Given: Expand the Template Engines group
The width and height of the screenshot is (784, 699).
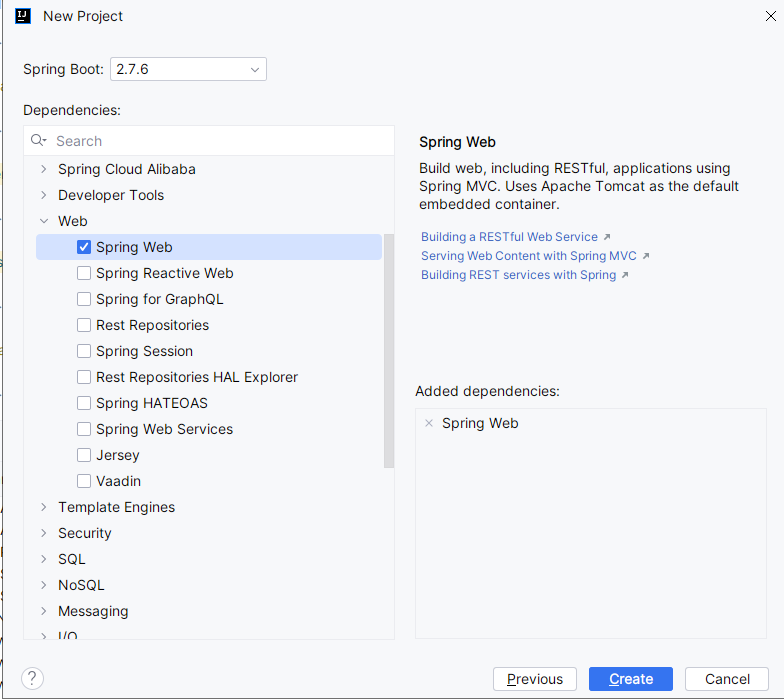Looking at the screenshot, I should click(x=44, y=507).
